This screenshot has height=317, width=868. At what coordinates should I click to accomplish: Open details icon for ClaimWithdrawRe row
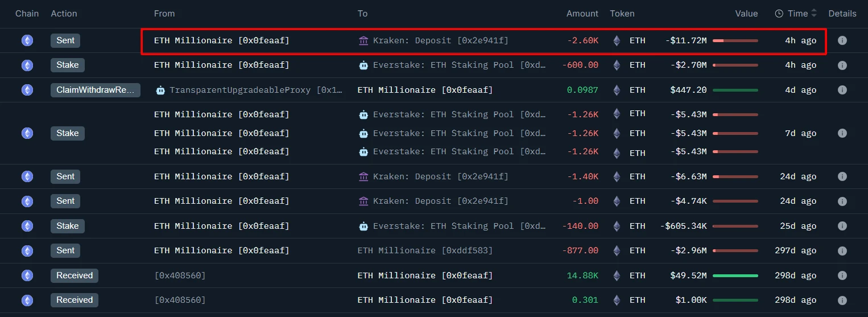842,90
